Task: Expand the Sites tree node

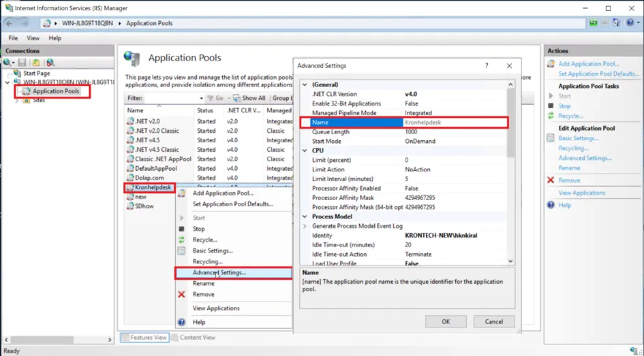Action: (17, 101)
